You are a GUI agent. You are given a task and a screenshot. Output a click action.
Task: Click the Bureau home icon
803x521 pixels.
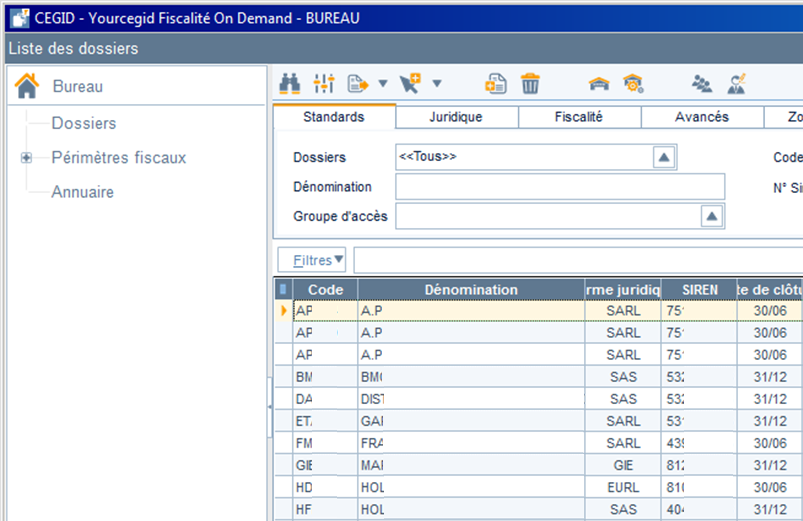tap(27, 86)
